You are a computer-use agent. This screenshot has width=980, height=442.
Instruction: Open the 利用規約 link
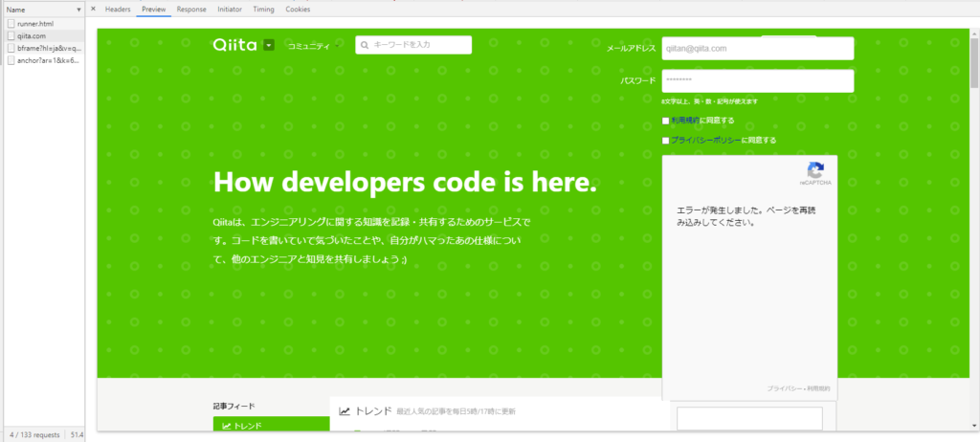coord(685,121)
